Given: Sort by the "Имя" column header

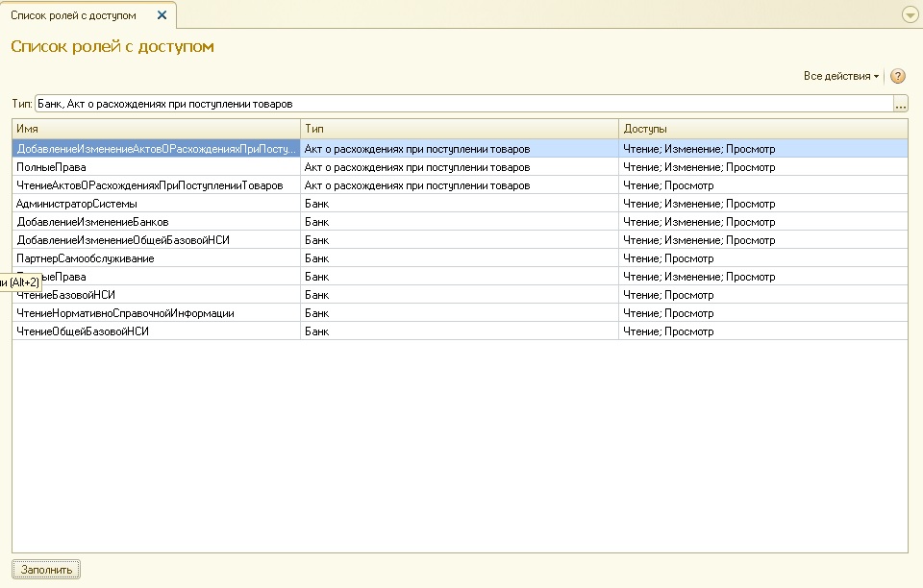Looking at the screenshot, I should click(156, 129).
